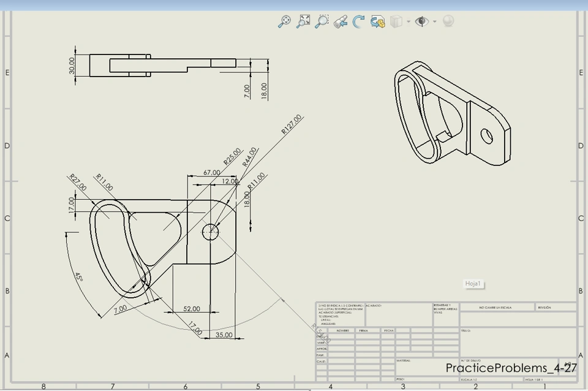This screenshot has width=588, height=391.
Task: Select the 45° angular dimension
Action: pos(78,277)
